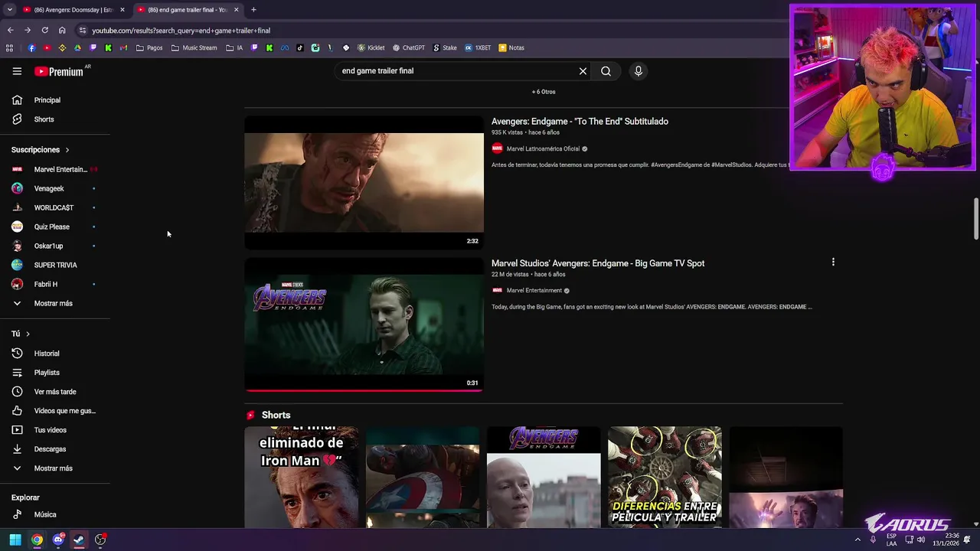Visit Marvel Latinoamérica Oficial channel link
980x551 pixels.
[x=543, y=149]
